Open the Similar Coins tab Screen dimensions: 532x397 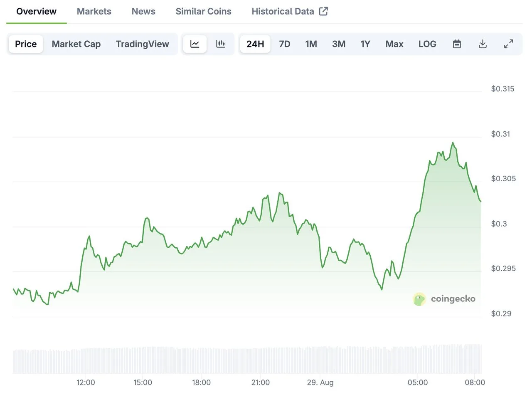point(203,11)
